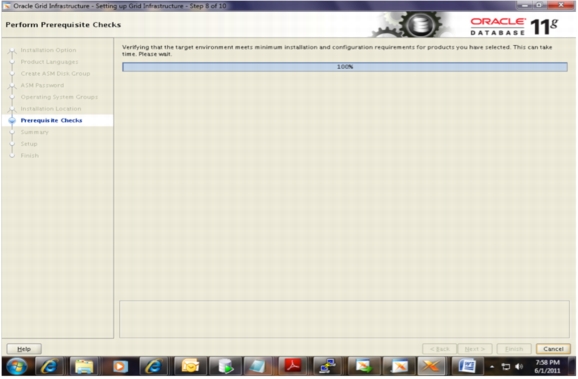Select the Finish step in sidebar
Viewport: 578px width, 379px height.
point(29,156)
